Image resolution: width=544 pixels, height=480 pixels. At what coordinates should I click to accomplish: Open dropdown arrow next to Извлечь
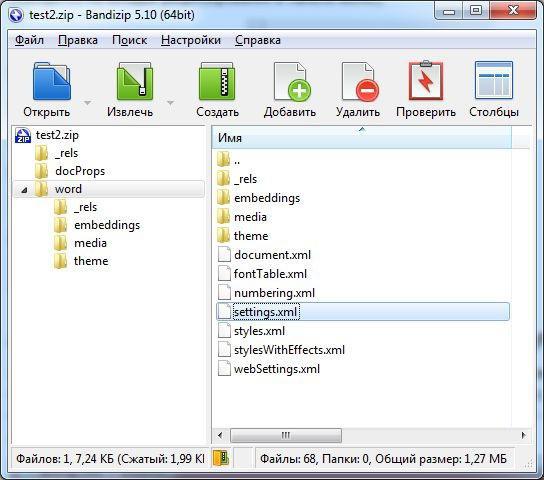tap(170, 103)
